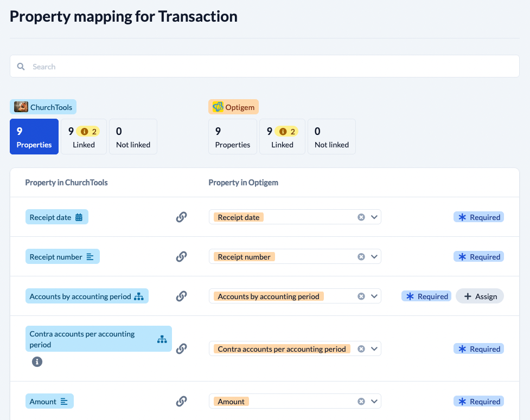Show Optigem Not linked properties

click(x=331, y=137)
